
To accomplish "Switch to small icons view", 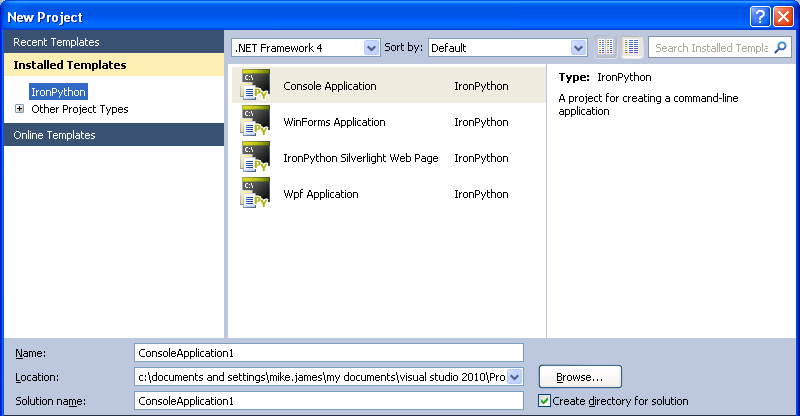I will pos(606,47).
